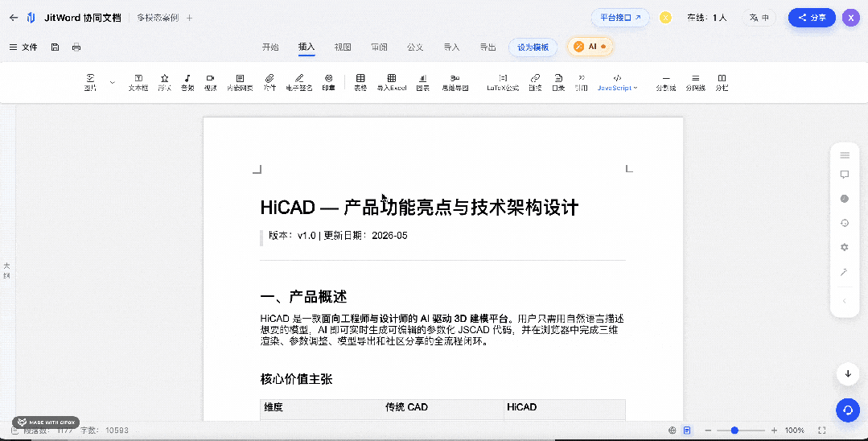This screenshot has height=441, width=868.
Task: Click zoom out minus button
Action: pyautogui.click(x=707, y=431)
